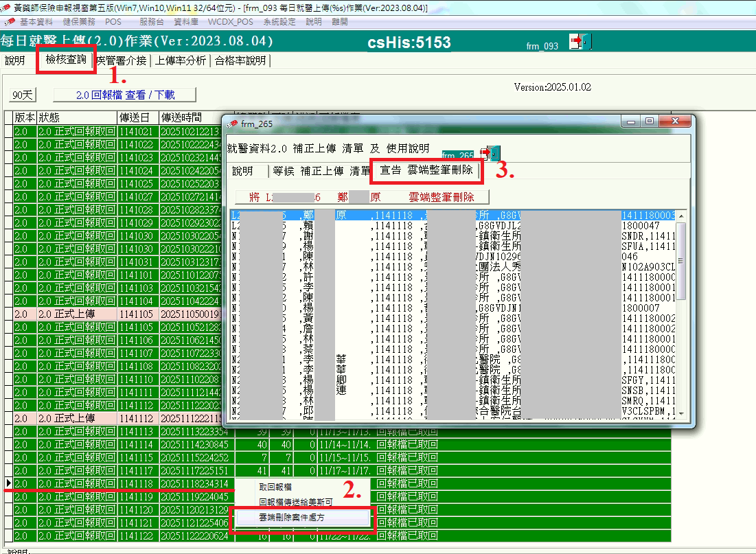Viewport: 756px width, 554px height.
Task: Switch to 等候 補正上傳 清單 tab
Action: coord(319,171)
